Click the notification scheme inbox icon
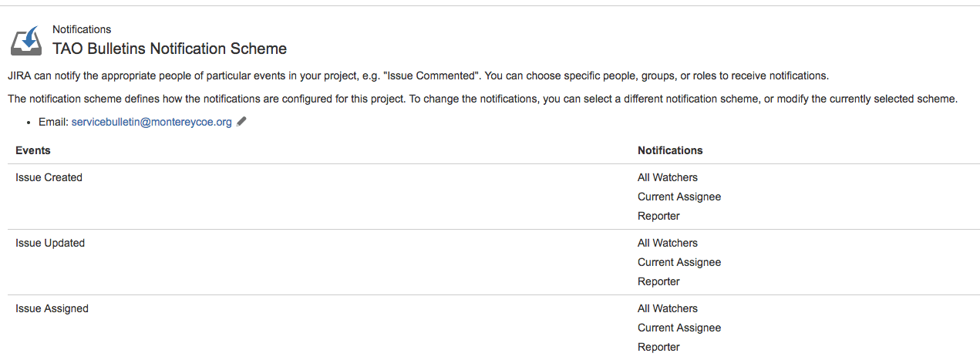 point(26,41)
